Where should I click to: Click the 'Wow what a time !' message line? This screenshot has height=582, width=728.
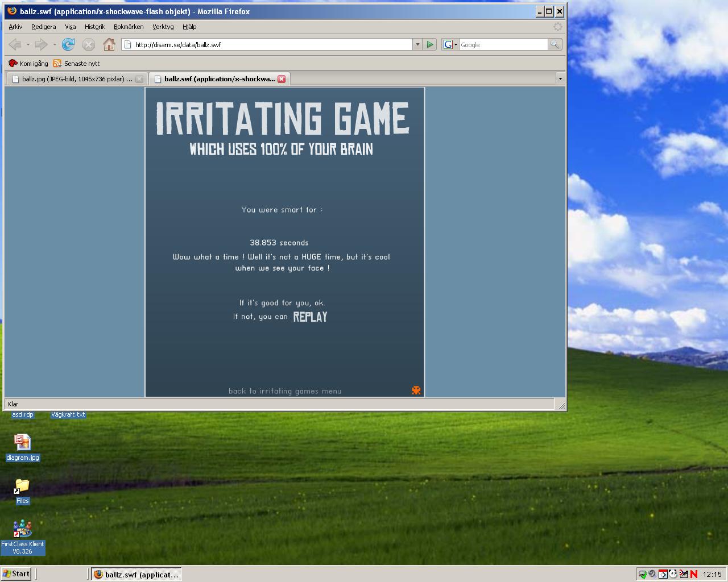tap(282, 257)
